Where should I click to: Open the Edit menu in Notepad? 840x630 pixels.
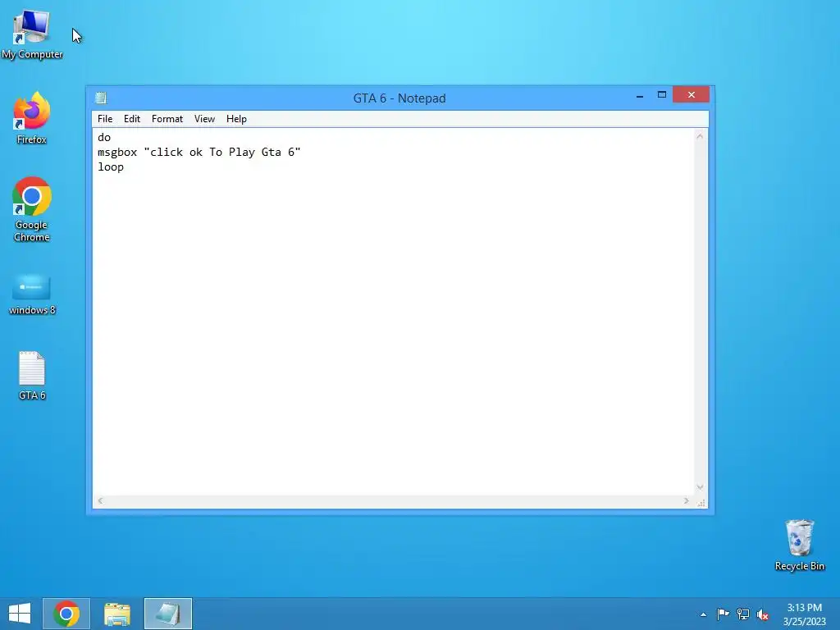pos(132,119)
